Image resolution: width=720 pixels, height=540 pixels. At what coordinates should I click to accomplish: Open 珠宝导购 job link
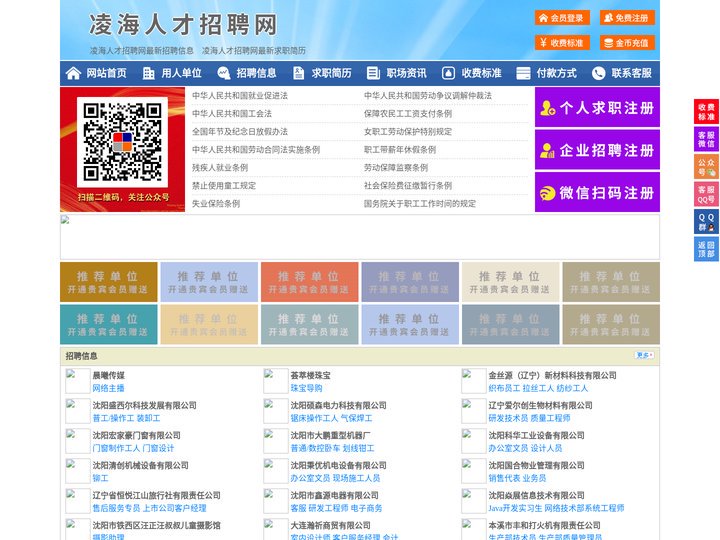point(306,388)
